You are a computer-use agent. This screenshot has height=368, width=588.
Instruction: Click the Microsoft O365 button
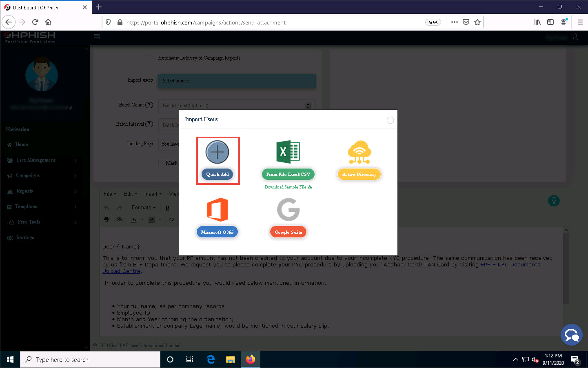[217, 232]
